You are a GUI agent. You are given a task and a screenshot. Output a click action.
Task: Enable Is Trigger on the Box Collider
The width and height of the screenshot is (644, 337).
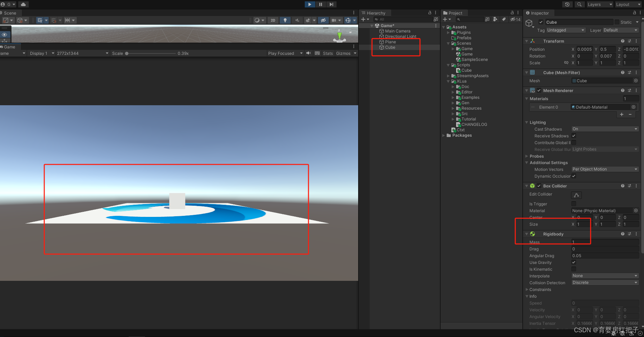tap(574, 204)
